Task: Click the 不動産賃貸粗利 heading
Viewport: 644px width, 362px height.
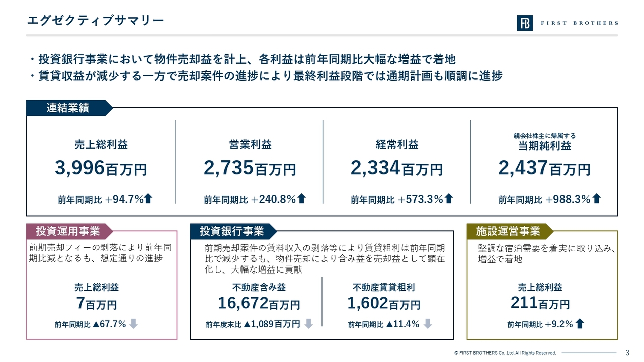Action: (384, 288)
